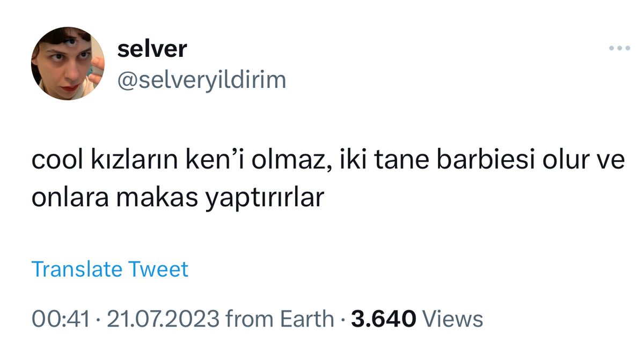This screenshot has height=350, width=644.
Task: Click the line onlara makas yaptırırlar
Action: click(178, 199)
